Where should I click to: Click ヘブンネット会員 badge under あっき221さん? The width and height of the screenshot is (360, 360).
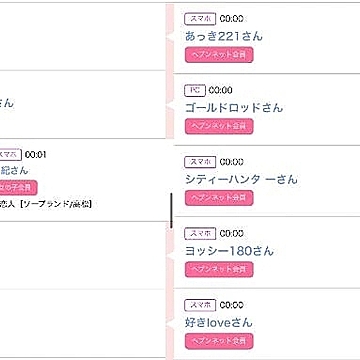click(219, 55)
